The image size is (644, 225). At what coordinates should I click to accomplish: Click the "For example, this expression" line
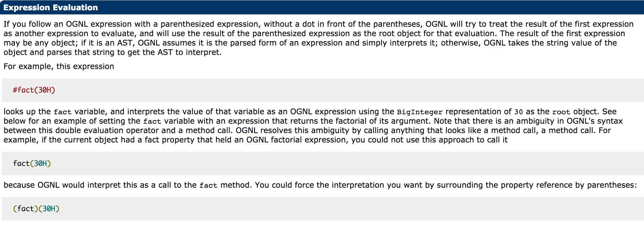(x=59, y=66)
